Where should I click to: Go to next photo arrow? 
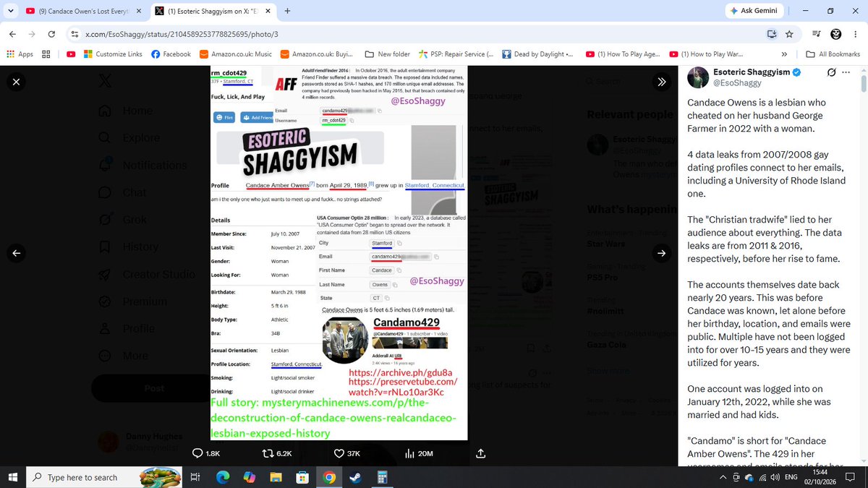point(662,253)
